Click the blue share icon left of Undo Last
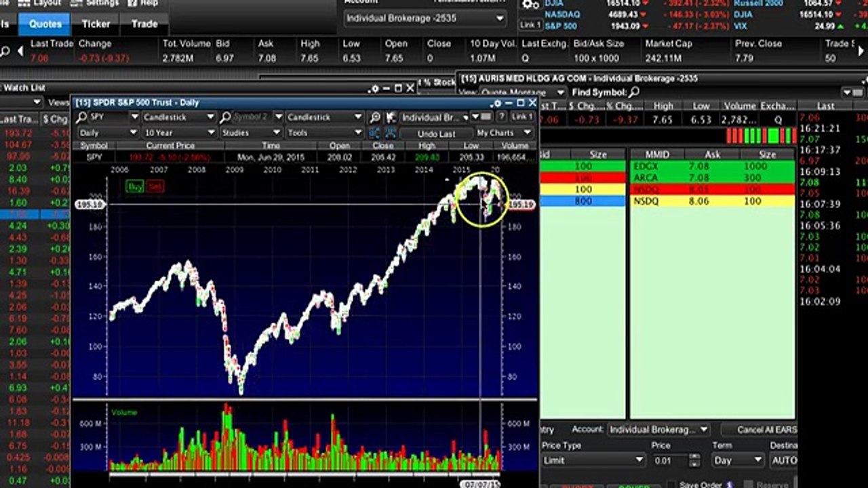 (x=374, y=134)
